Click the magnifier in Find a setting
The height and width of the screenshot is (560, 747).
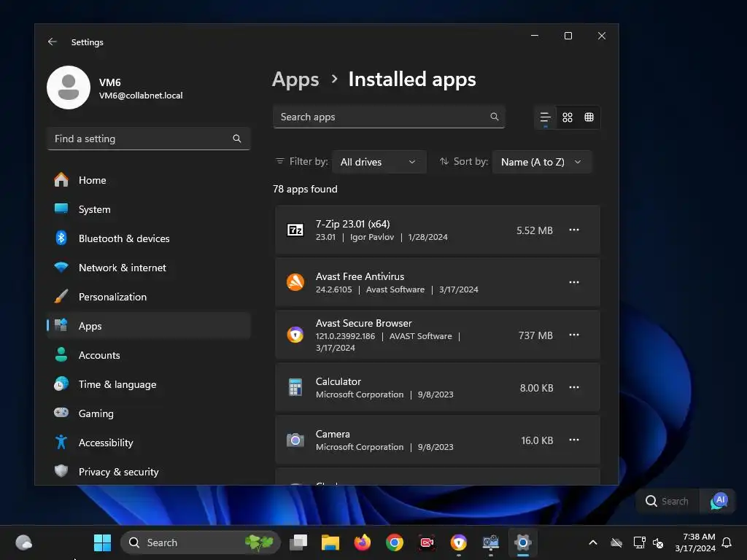[237, 139]
